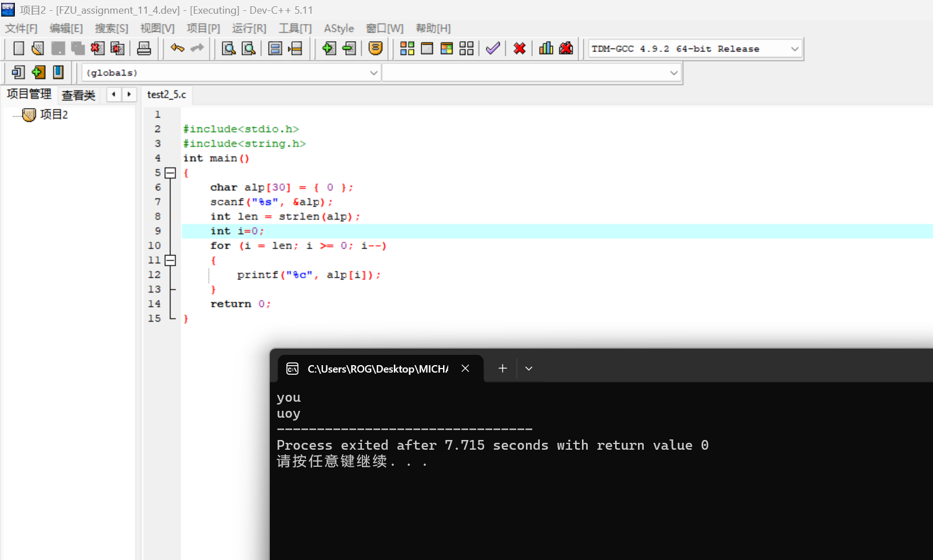Click the Close file toolbar icon
The width and height of the screenshot is (933, 560).
click(97, 49)
